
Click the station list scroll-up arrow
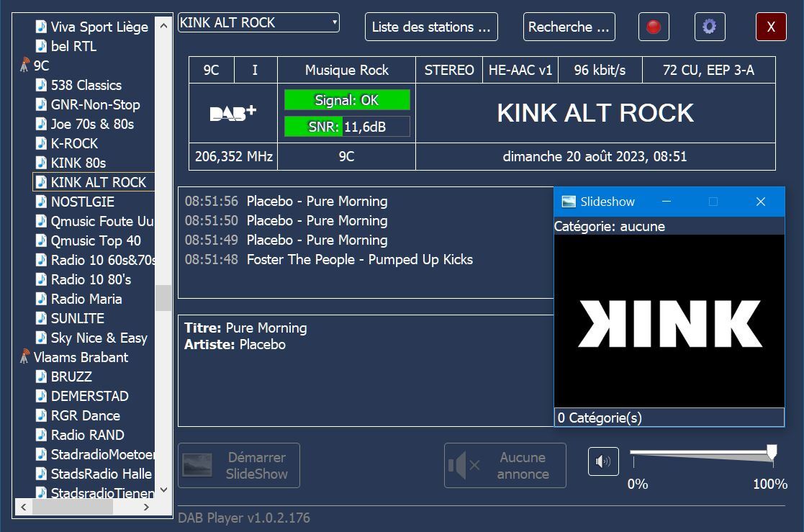click(163, 25)
